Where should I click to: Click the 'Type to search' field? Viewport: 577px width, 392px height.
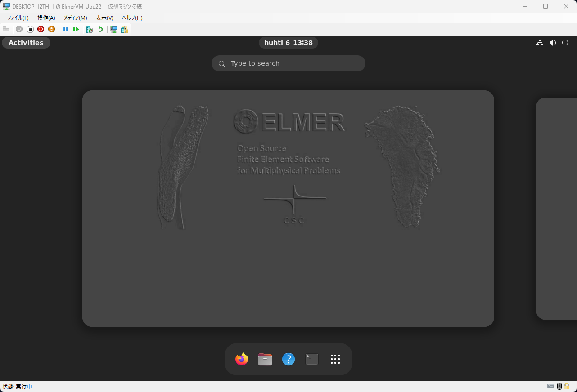[288, 63]
